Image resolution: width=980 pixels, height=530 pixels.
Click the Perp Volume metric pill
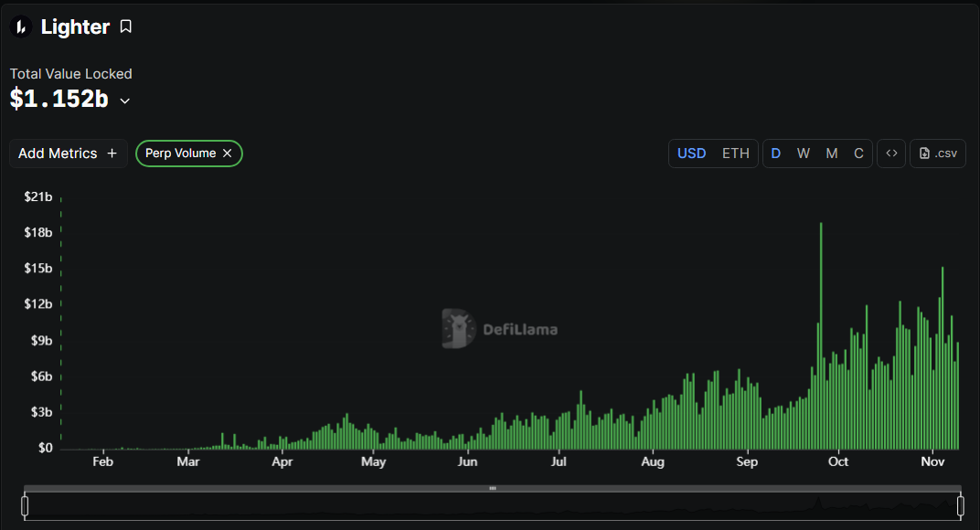pos(180,154)
